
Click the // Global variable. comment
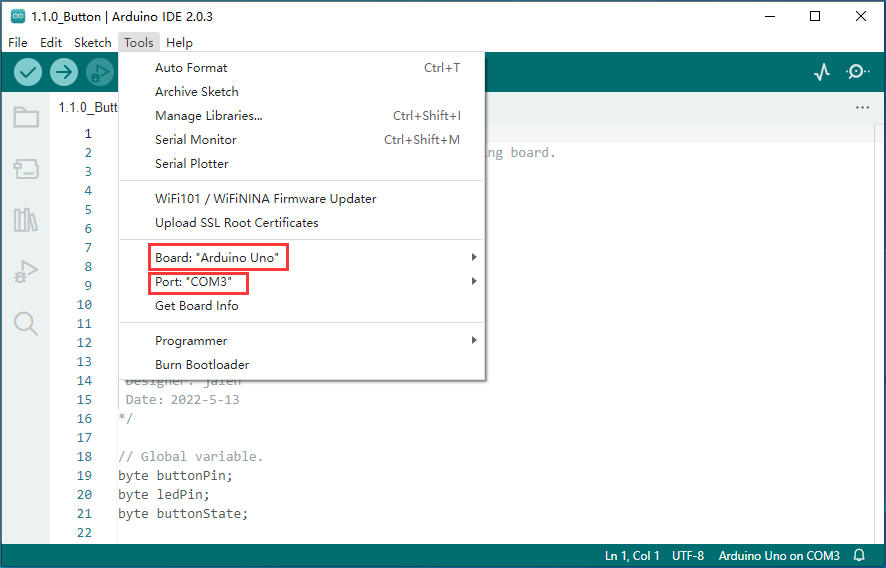coord(190,457)
